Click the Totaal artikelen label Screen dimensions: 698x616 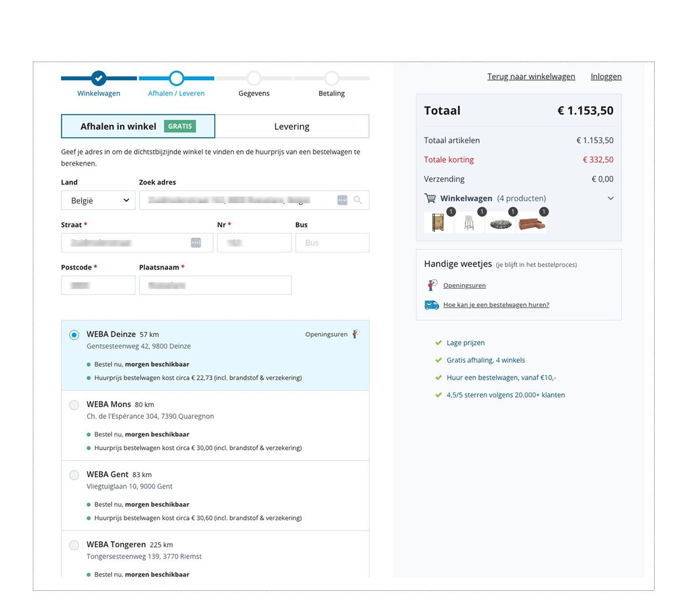tap(452, 140)
